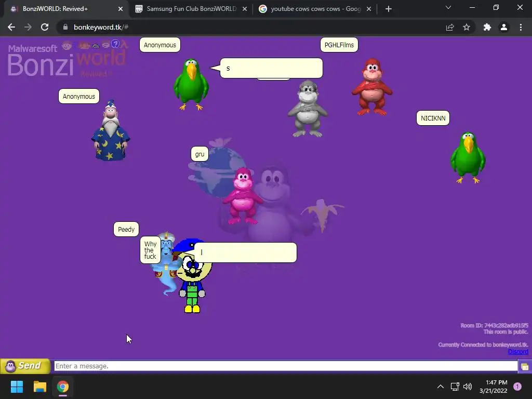Click the bonkeyword.tk address bar

251,27
